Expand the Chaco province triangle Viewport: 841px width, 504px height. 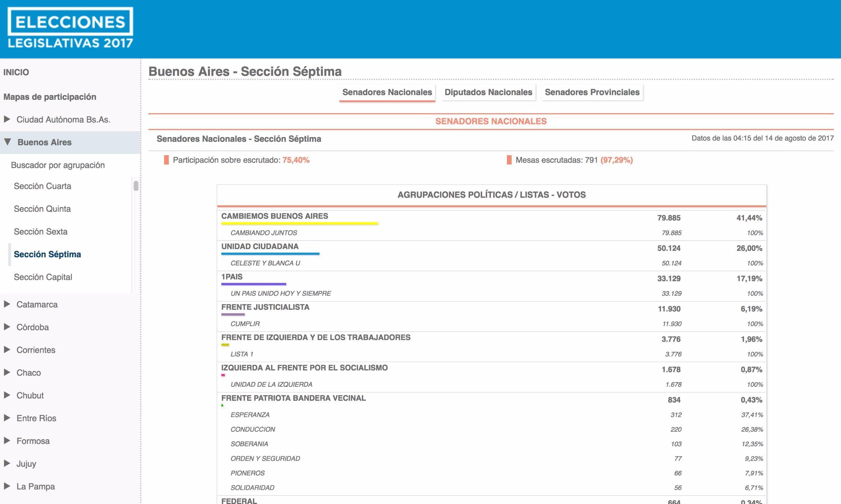point(7,372)
